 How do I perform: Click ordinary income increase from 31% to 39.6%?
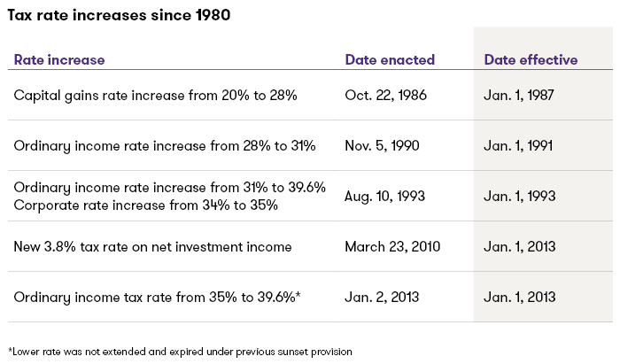point(170,187)
